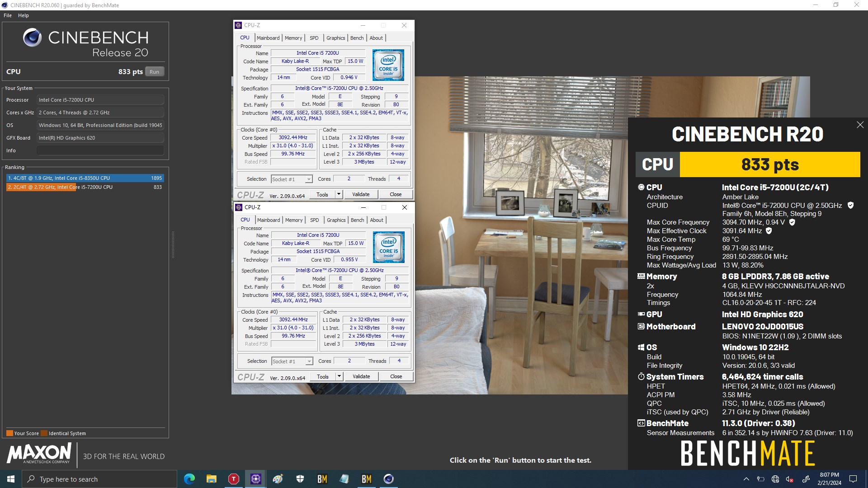
Task: Open Socket #1 dropdown in lower CPU-Z window
Action: click(x=292, y=361)
